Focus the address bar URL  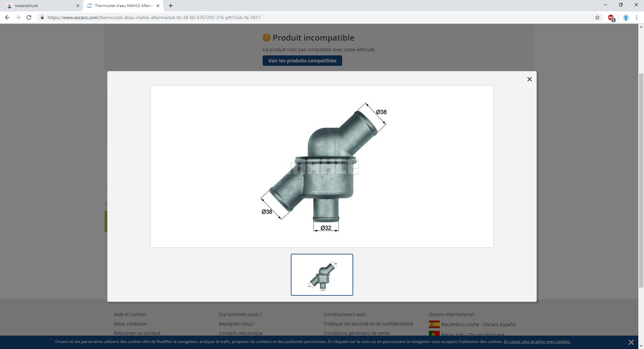tap(154, 17)
